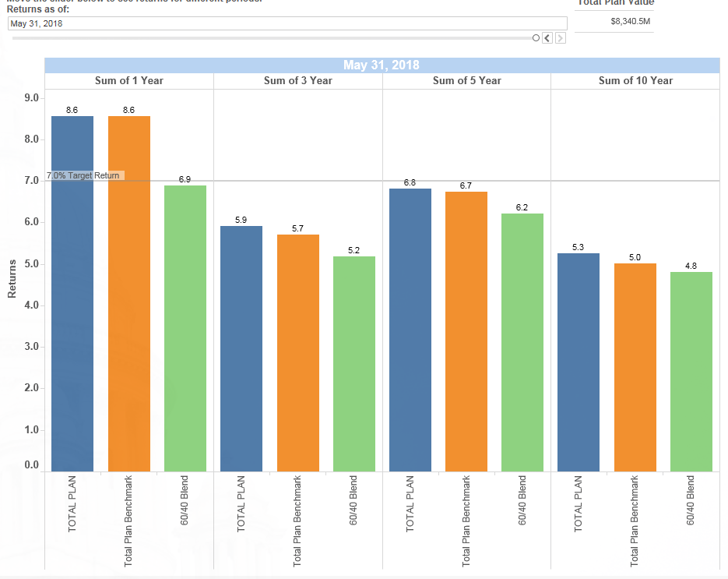Select the 1 Year Total Plan Benchmark bar
Screen dimensions: 728x579
[129, 294]
